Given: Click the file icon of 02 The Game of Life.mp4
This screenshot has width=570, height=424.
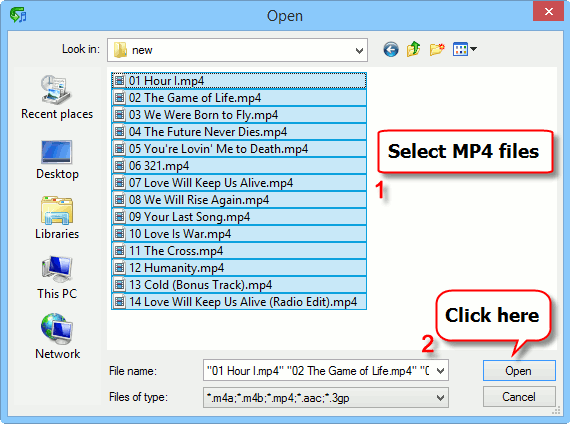Looking at the screenshot, I should point(119,97).
